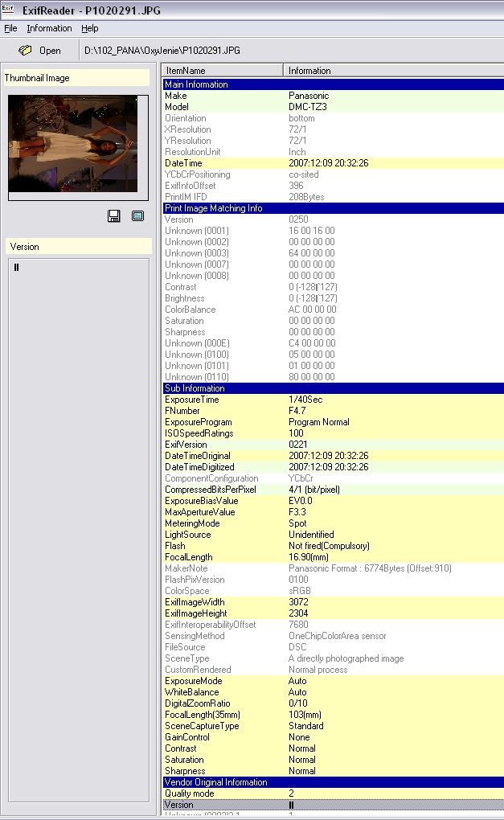The width and height of the screenshot is (504, 820).
Task: Select the Model row showing DMC-TZ3
Action: pos(333,107)
